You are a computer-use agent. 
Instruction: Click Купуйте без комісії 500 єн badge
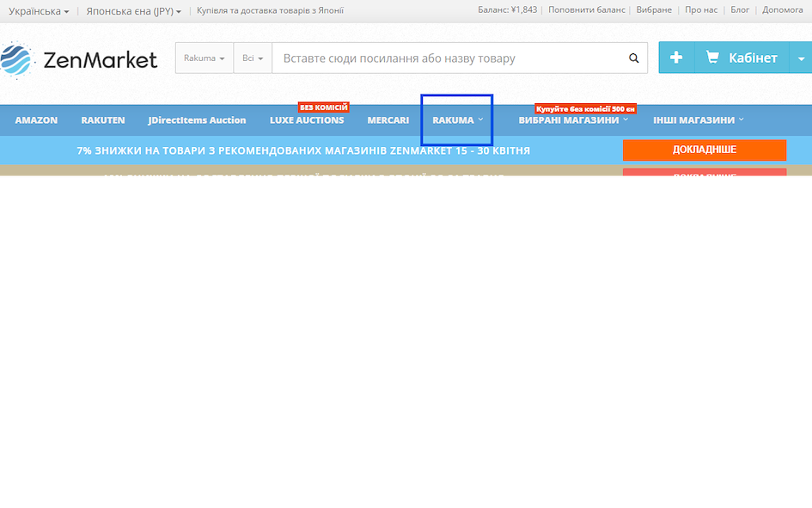coord(585,109)
